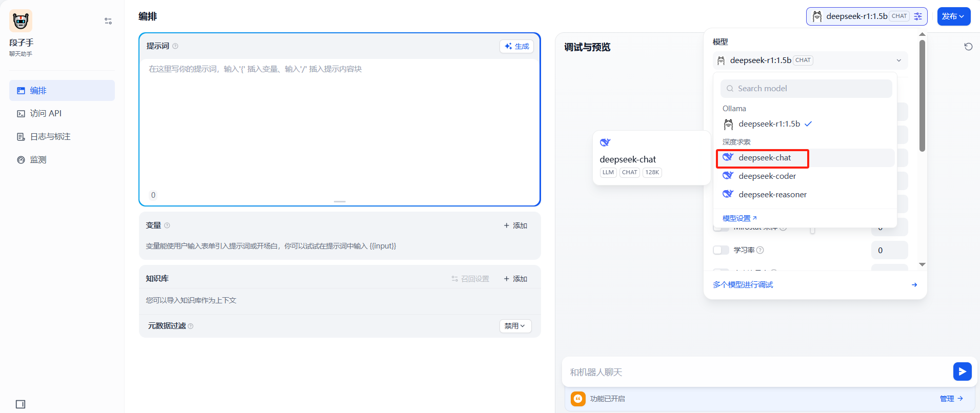This screenshot has width=980, height=413.
Task: Click the 提示词 help question-mark icon
Action: tap(175, 46)
